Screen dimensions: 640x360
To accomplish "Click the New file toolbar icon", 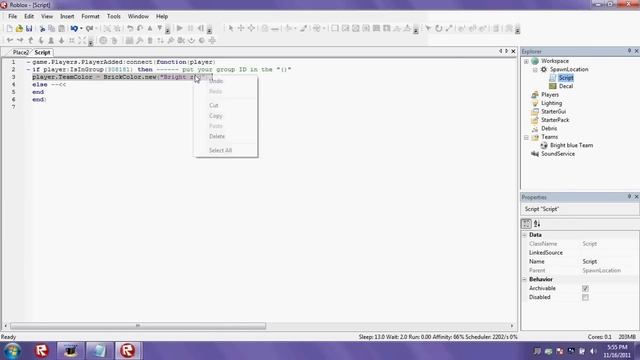I will tap(9, 29).
